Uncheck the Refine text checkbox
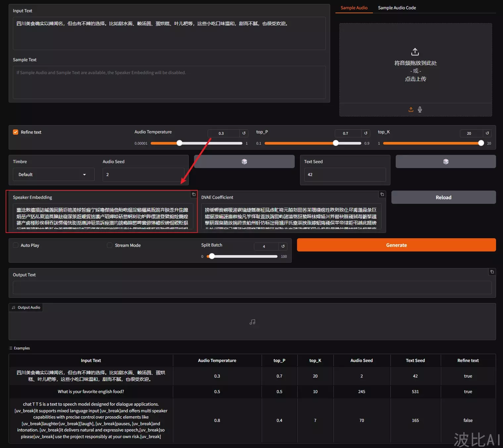 [16, 132]
